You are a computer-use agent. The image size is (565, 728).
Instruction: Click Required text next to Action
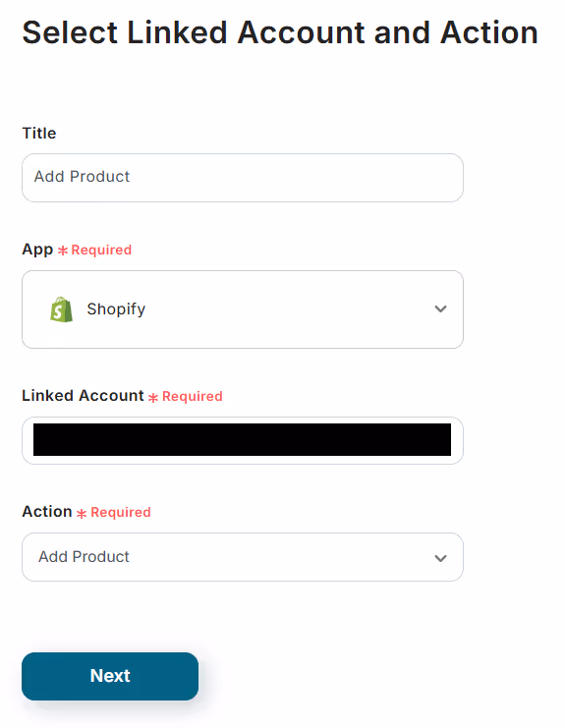click(x=121, y=512)
